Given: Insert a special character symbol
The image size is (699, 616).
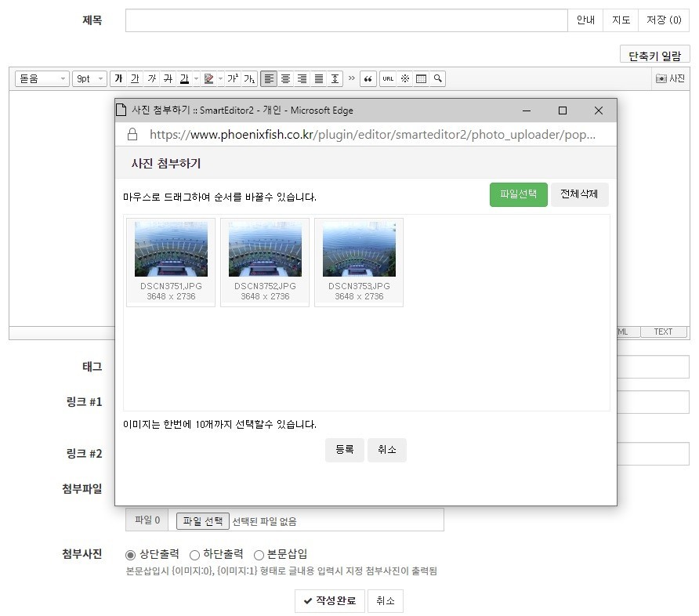Looking at the screenshot, I should [405, 79].
